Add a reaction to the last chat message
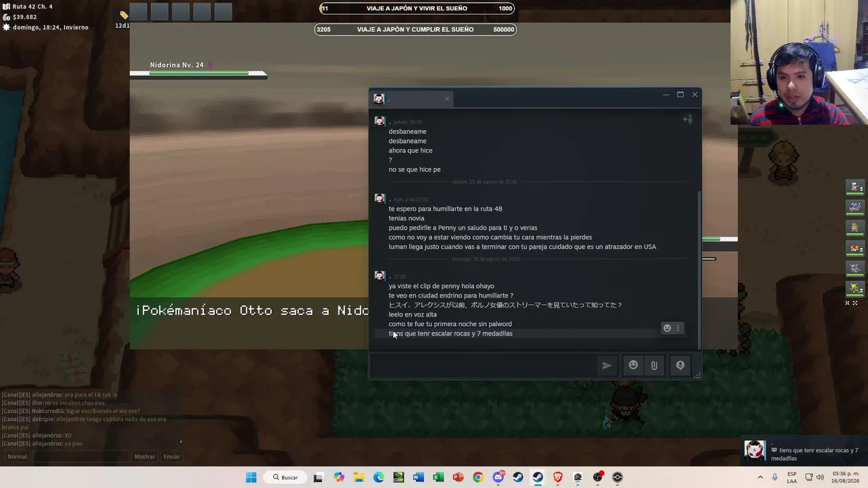 [667, 328]
